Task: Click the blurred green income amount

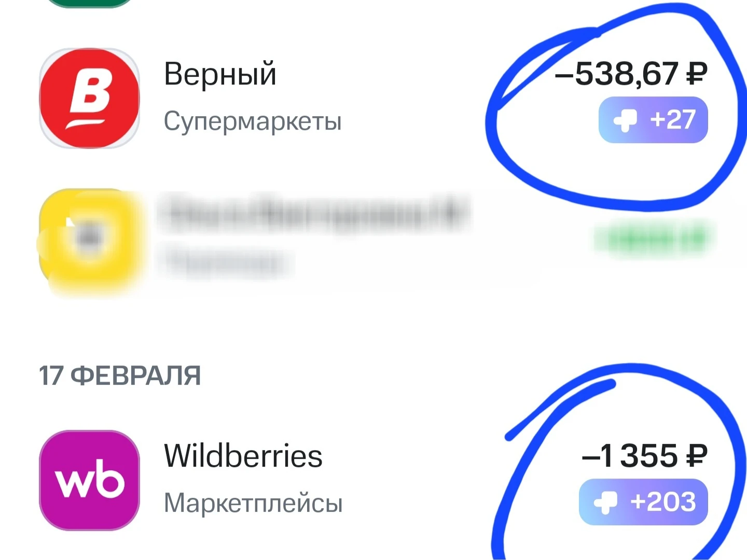Action: pyautogui.click(x=655, y=239)
